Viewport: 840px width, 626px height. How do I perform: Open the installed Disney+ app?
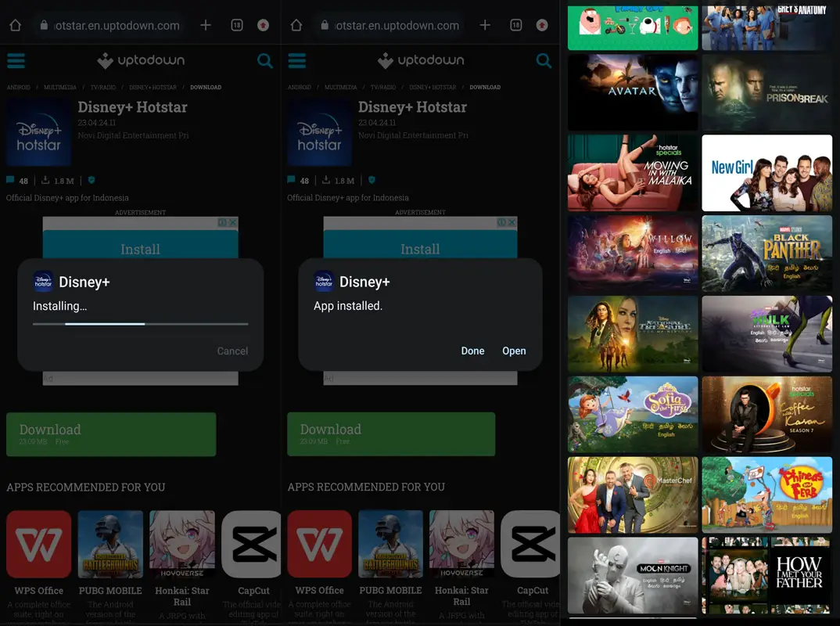[514, 351]
